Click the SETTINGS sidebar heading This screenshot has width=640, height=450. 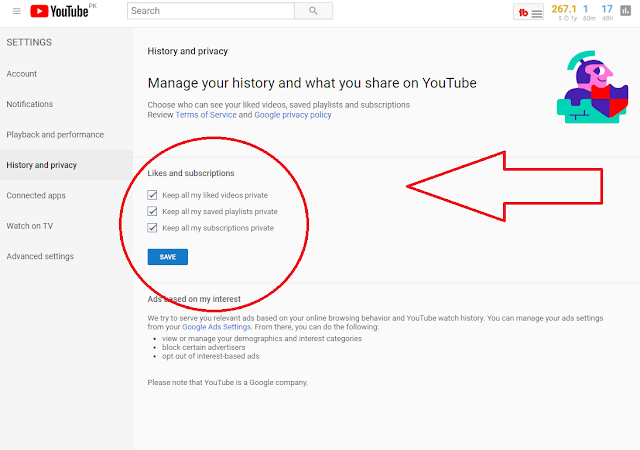(29, 42)
